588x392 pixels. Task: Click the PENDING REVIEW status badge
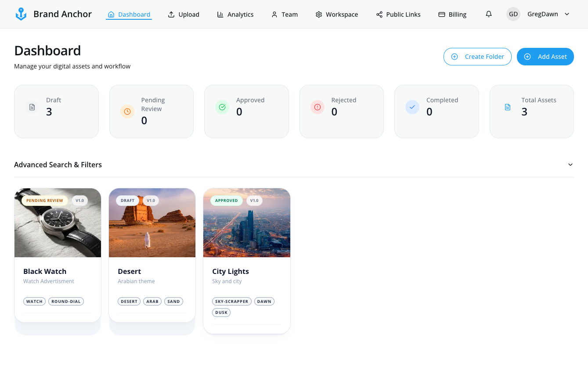point(45,201)
